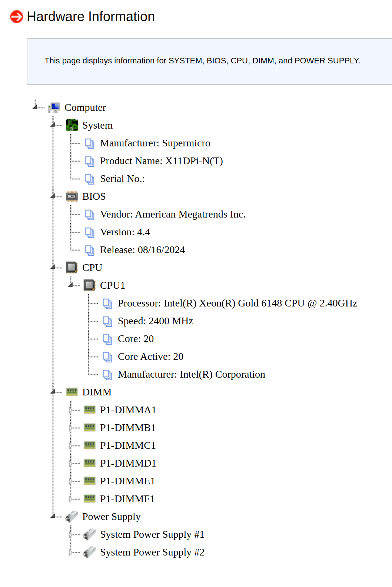Select the System tree label
392x587 pixels.
click(x=97, y=125)
